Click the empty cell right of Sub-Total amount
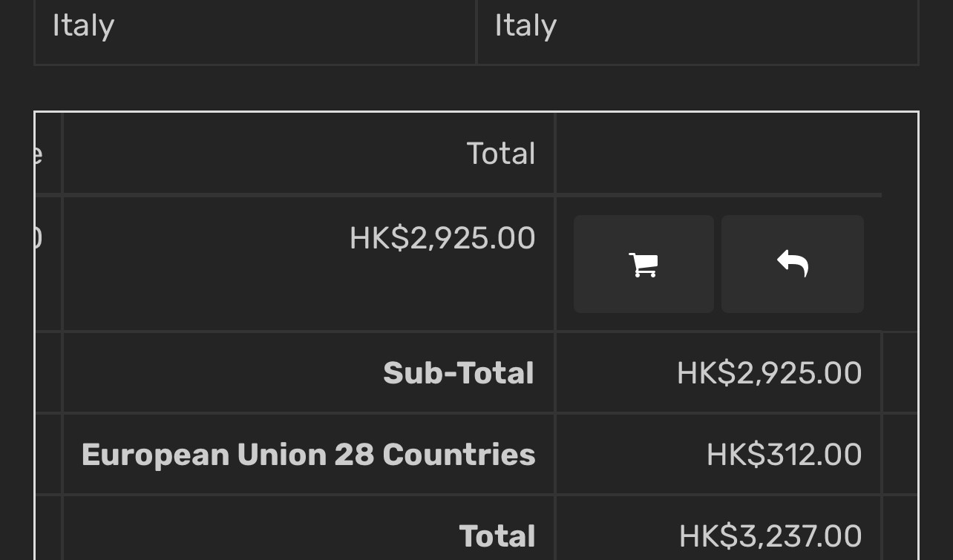Image resolution: width=953 pixels, height=560 pixels. [900, 372]
